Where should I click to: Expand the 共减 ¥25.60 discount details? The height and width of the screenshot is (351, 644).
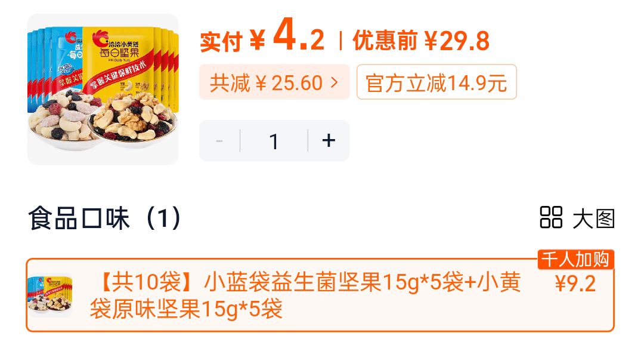point(274,82)
